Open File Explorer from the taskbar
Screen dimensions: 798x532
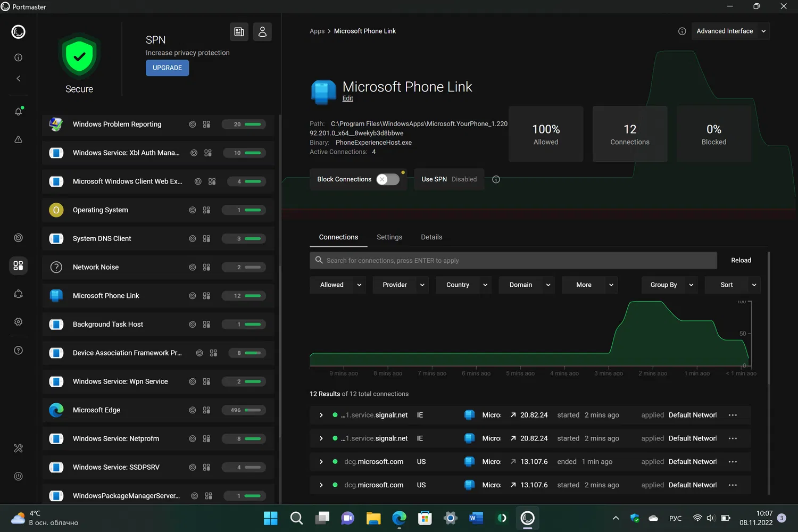tap(373, 518)
